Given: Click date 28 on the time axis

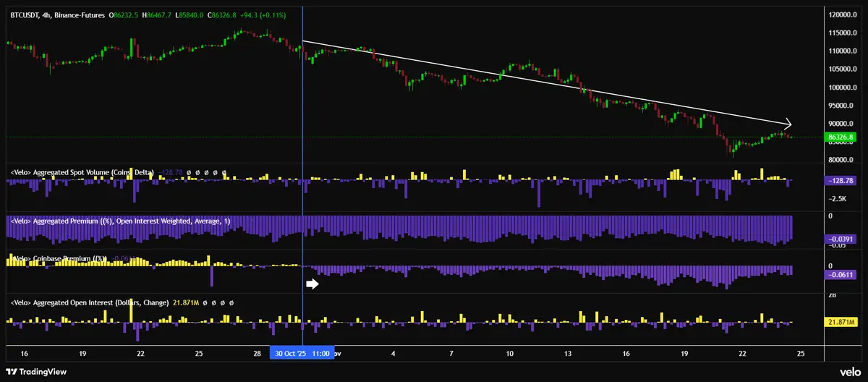Looking at the screenshot, I should (257, 354).
